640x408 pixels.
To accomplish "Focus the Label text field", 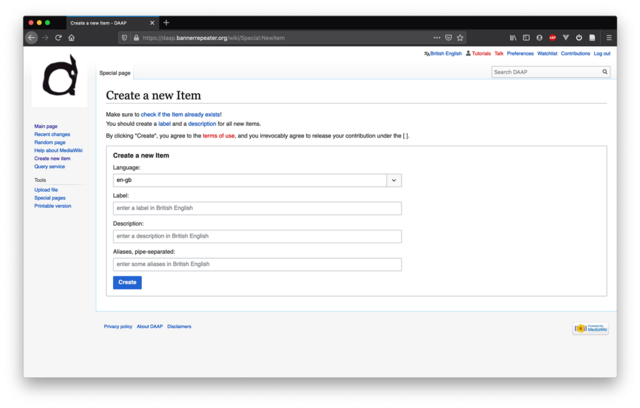I will tap(257, 208).
